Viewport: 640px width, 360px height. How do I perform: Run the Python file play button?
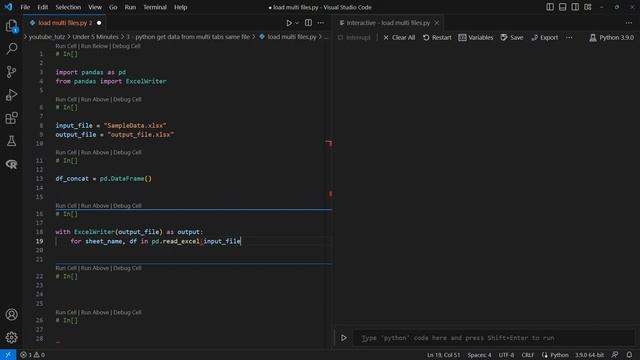coord(289,23)
